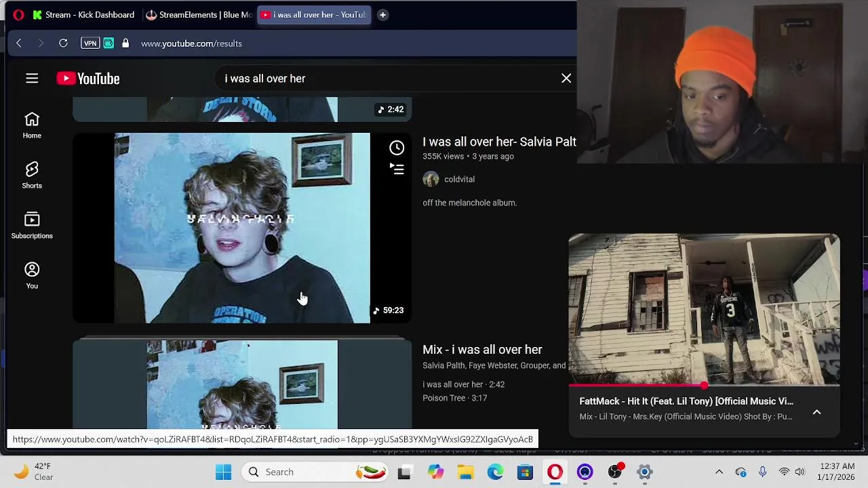Click the YouTube logo
This screenshot has height=488, width=868.
point(88,79)
